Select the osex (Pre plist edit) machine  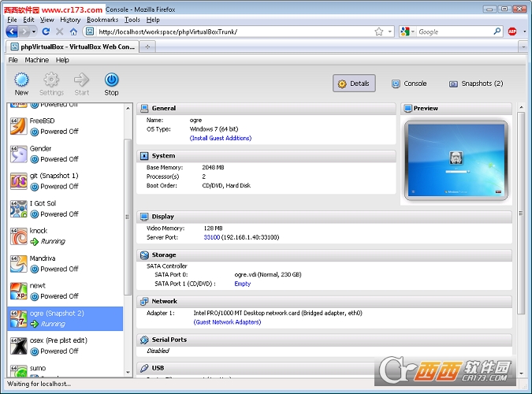coord(65,346)
